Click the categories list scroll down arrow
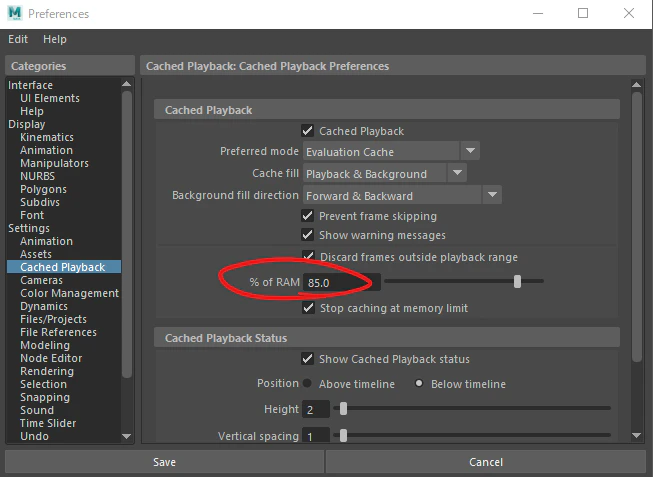This screenshot has width=653, height=477. pos(127,436)
